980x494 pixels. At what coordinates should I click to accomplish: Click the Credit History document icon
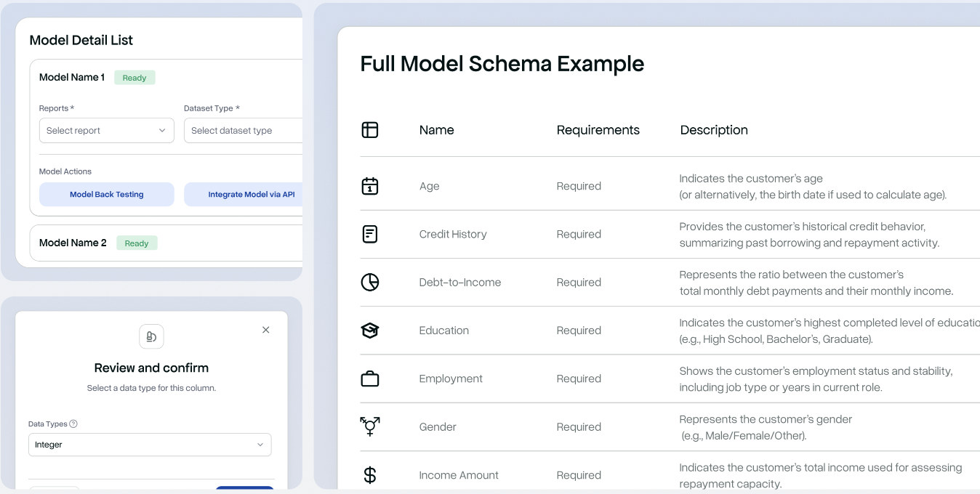coord(370,234)
